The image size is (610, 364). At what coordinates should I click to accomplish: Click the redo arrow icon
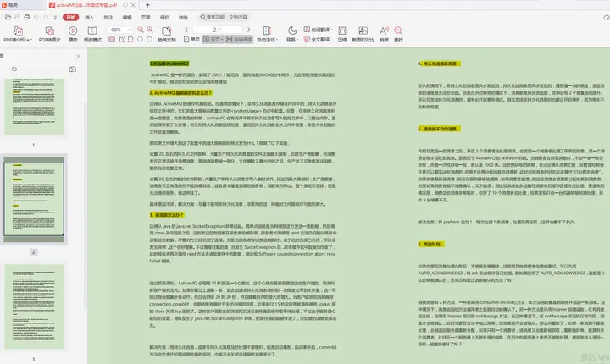point(46,17)
